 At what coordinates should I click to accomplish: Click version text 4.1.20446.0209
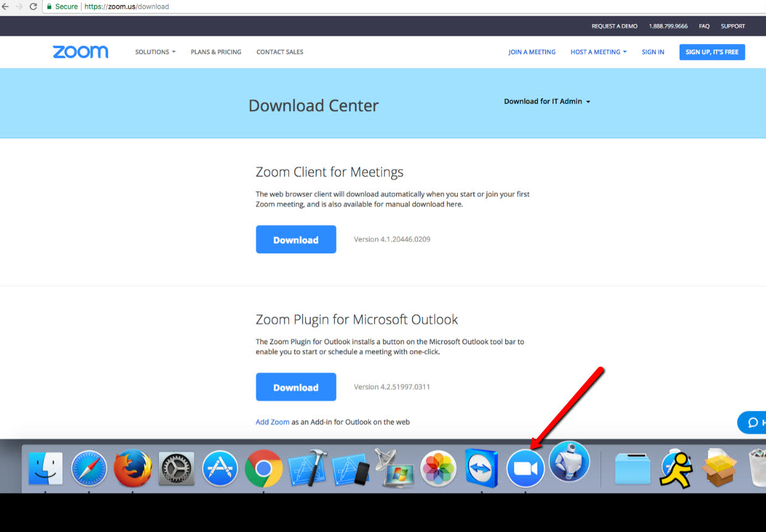click(x=392, y=239)
